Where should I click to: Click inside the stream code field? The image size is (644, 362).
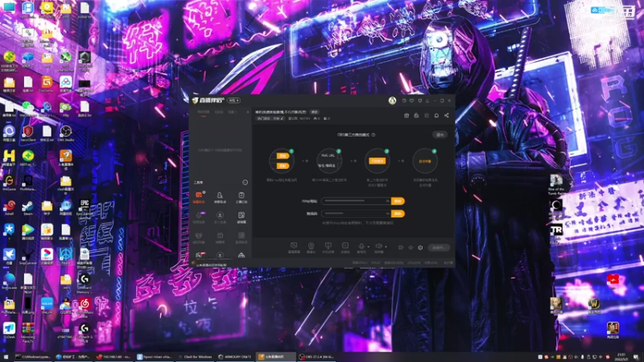[x=356, y=213]
